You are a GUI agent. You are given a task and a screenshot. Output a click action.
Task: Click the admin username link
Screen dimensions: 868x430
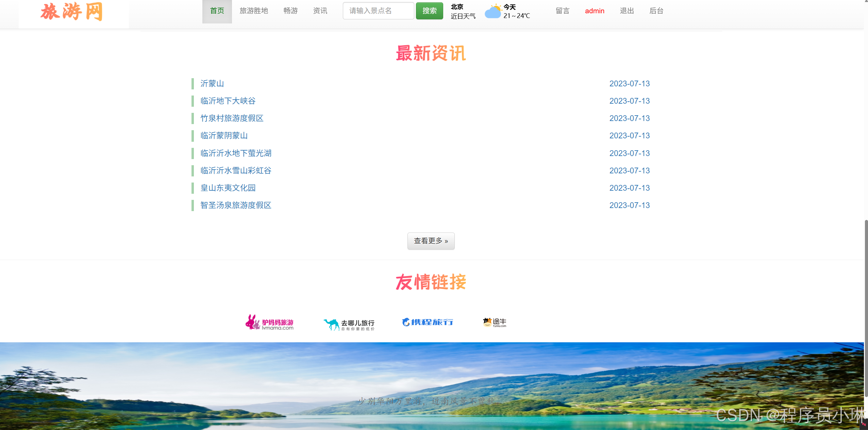594,11
